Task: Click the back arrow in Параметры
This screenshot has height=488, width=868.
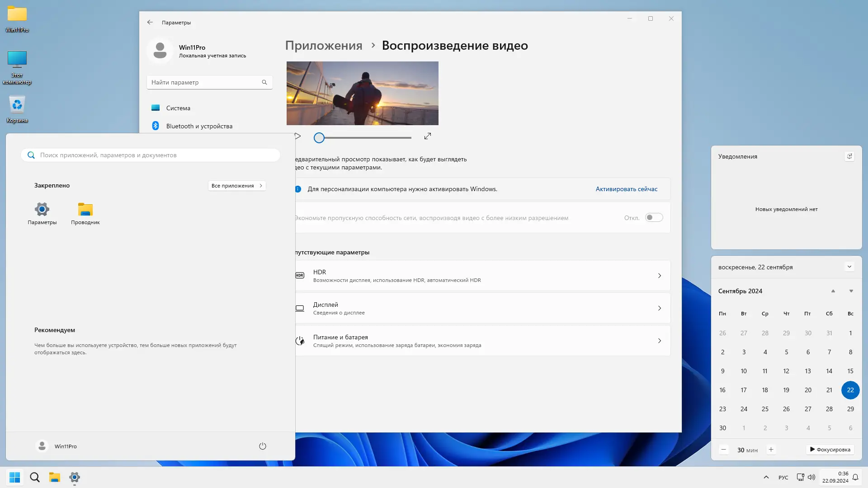Action: 150,22
